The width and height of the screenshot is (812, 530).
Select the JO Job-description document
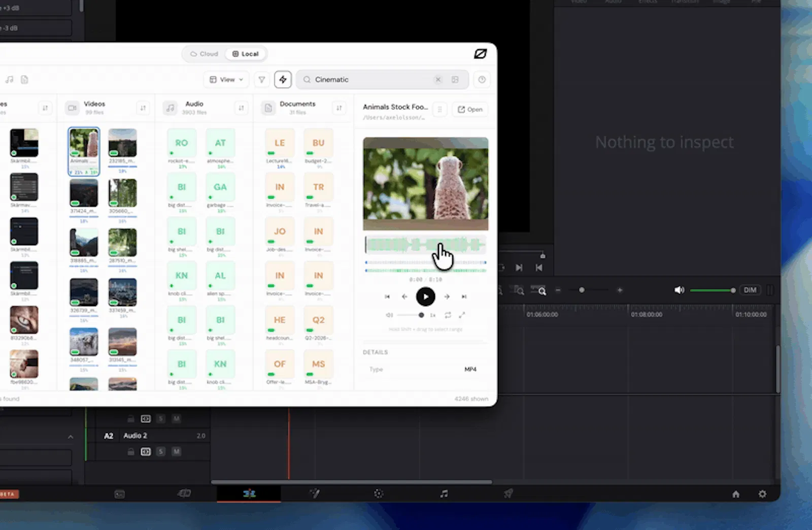pyautogui.click(x=280, y=231)
